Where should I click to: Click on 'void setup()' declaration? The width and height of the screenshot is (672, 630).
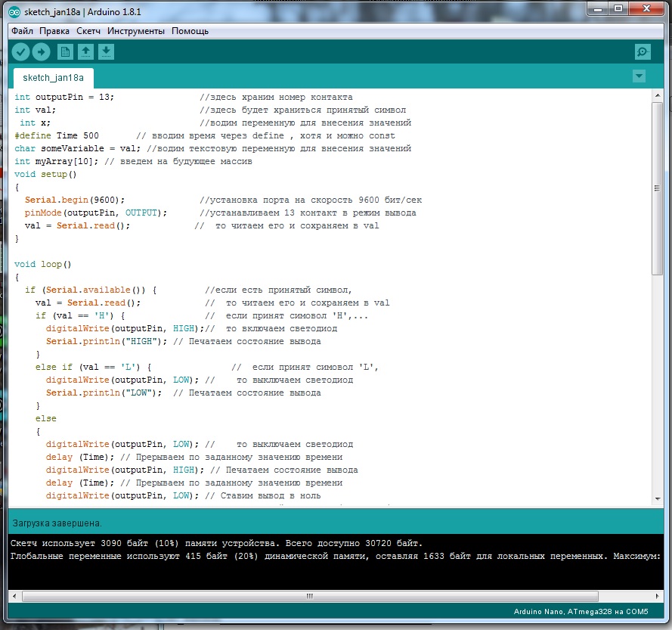(45, 175)
